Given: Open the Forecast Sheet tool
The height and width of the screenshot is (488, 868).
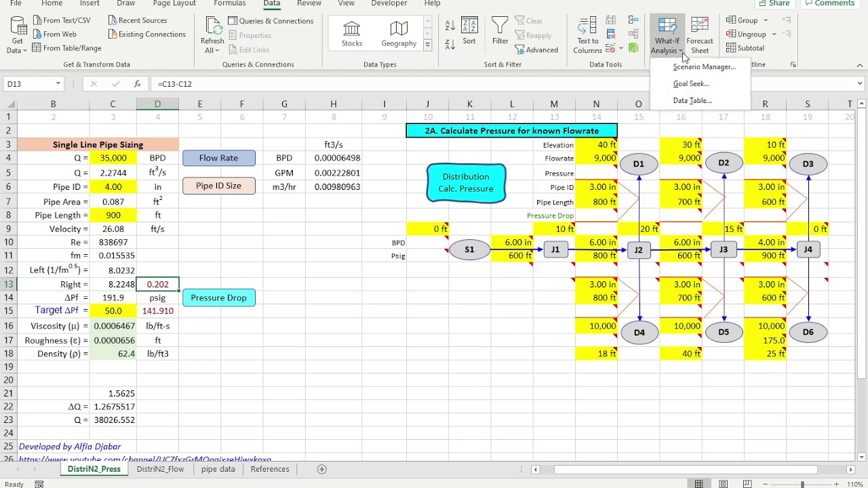Looking at the screenshot, I should [x=700, y=35].
